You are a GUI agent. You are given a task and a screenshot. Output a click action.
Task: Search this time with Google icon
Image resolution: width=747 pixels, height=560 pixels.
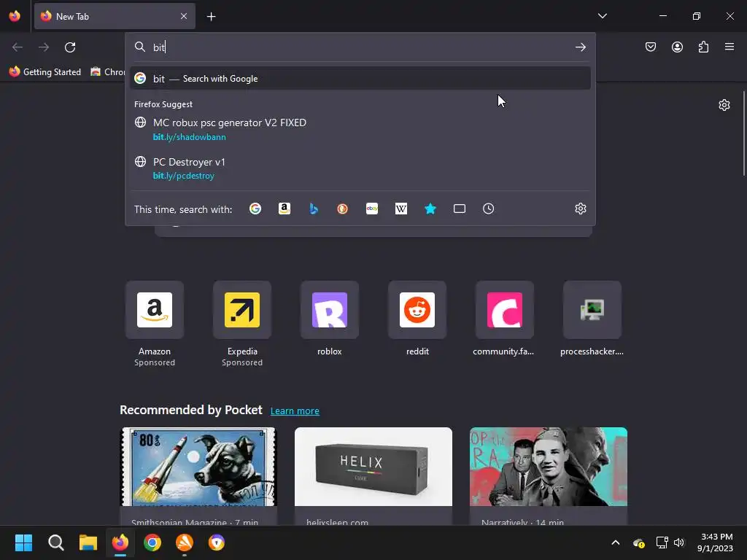click(255, 209)
